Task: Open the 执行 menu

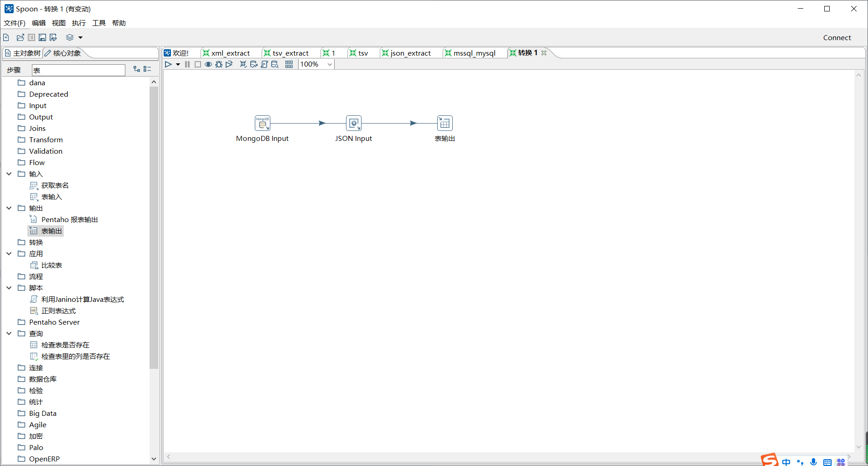Action: coord(79,23)
